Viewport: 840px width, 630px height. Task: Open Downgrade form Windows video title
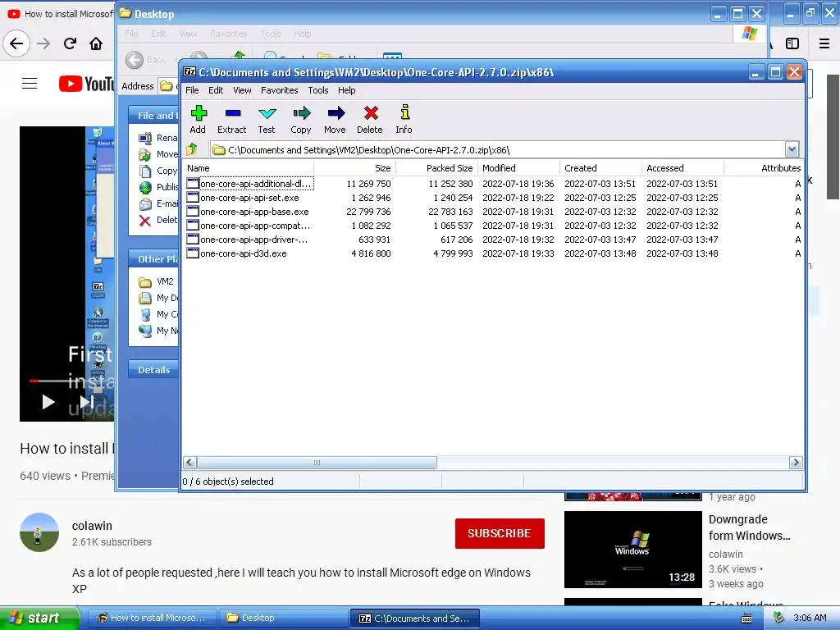click(x=750, y=527)
